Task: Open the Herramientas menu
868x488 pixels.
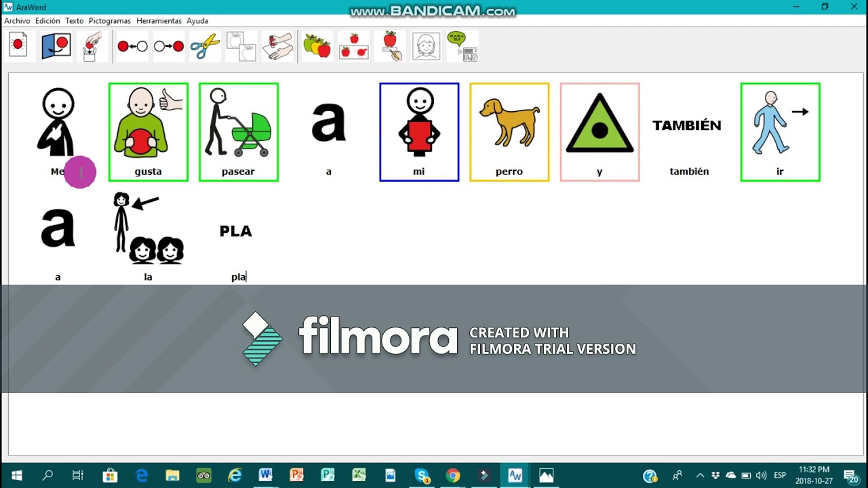Action: tap(159, 21)
